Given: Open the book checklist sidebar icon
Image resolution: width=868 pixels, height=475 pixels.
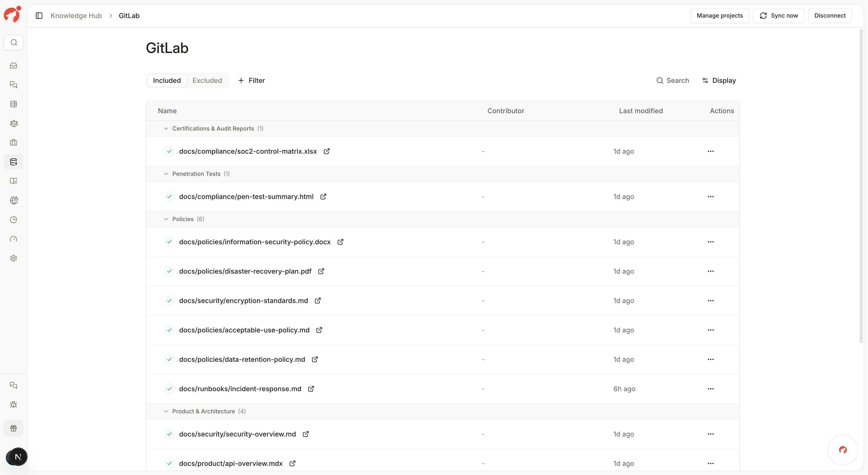Looking at the screenshot, I should click(x=14, y=181).
